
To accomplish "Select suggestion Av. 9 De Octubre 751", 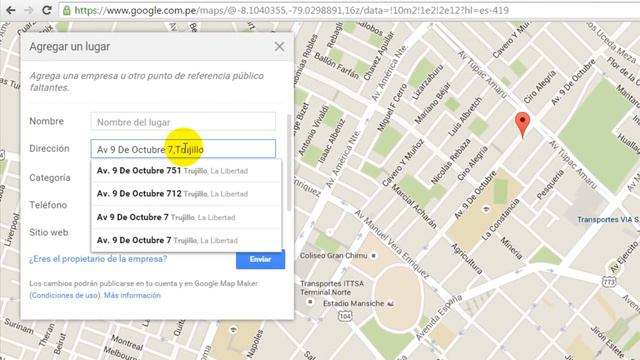I will pyautogui.click(x=186, y=171).
